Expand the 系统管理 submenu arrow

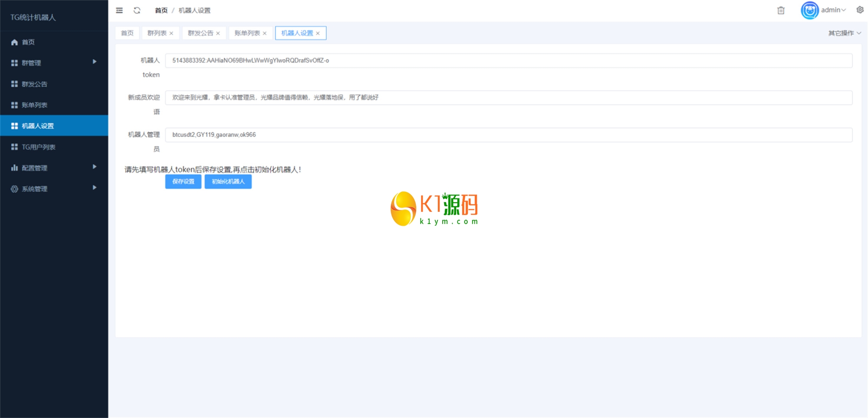tap(94, 188)
